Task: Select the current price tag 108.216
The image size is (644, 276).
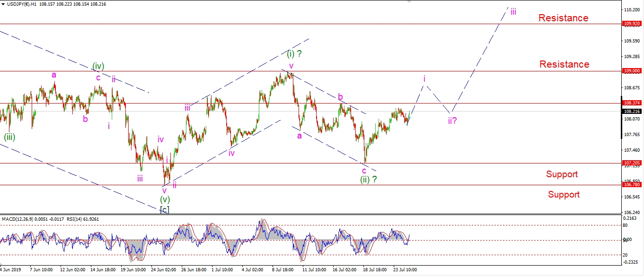Action: click(x=632, y=111)
